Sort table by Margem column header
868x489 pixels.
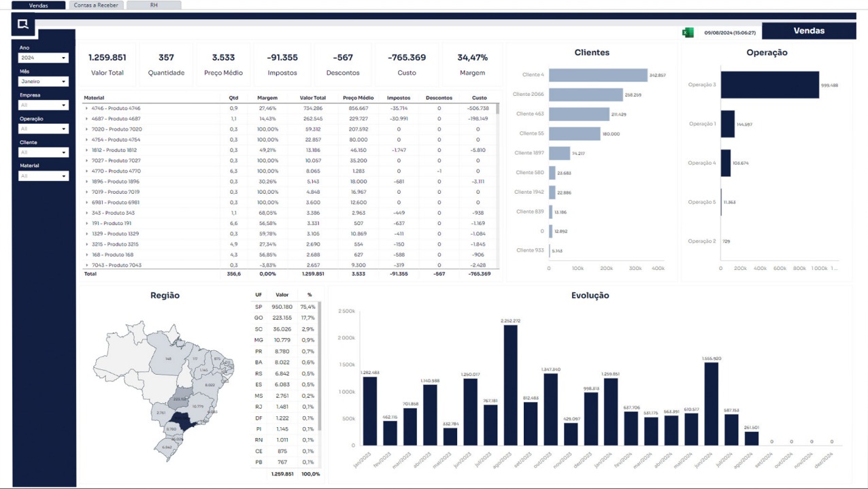coord(267,98)
